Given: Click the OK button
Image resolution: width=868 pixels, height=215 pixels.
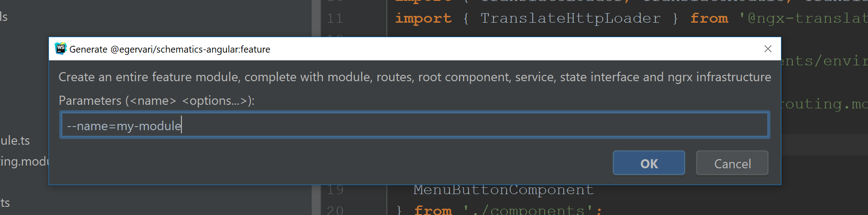Looking at the screenshot, I should click(649, 163).
